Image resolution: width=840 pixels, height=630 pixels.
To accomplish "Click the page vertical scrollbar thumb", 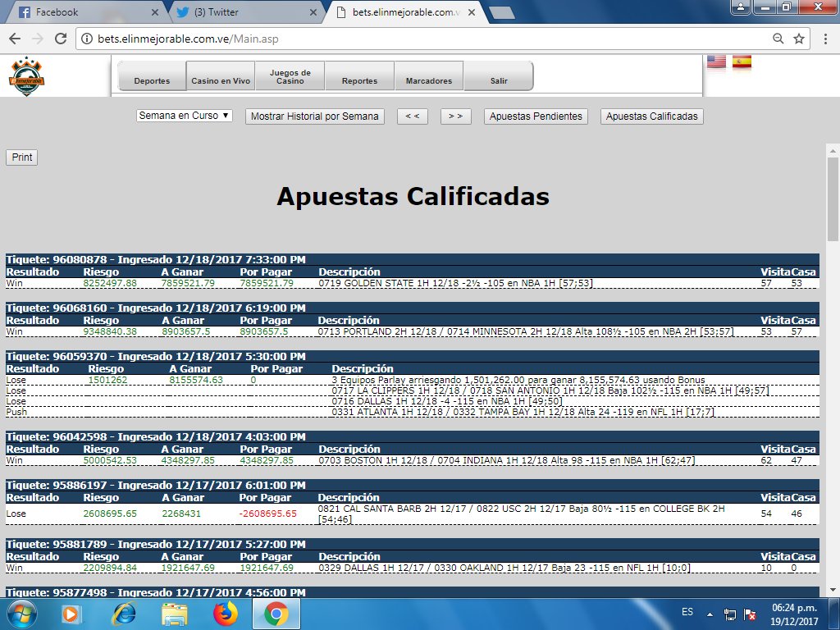I will tap(833, 199).
